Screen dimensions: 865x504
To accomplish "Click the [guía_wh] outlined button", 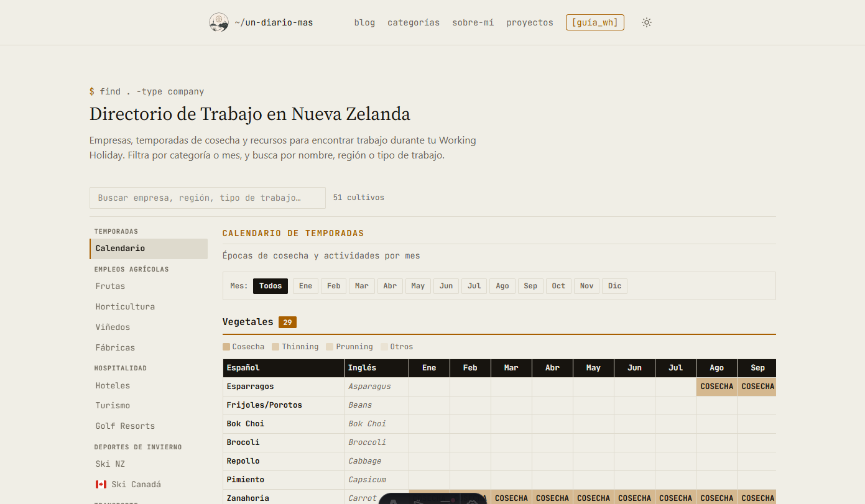I will (x=595, y=22).
